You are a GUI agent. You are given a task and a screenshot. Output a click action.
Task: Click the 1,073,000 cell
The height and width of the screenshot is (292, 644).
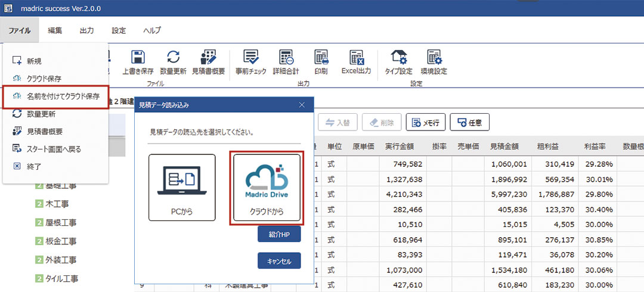[x=404, y=270]
